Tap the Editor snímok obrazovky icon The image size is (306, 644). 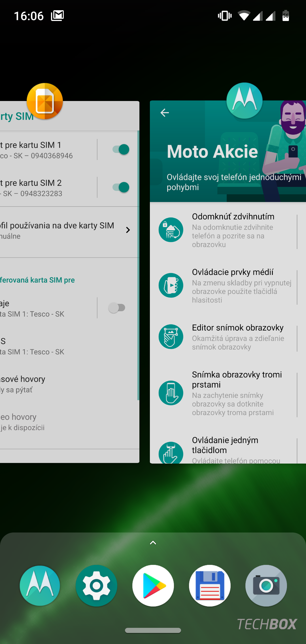tap(171, 337)
